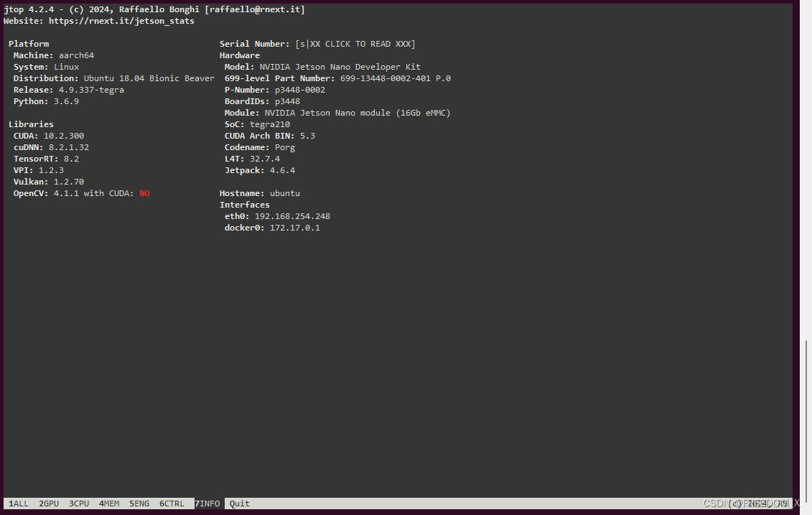Screen dimensions: 812x515
Task: Click the CUDA Arch BIN value 5.3
Action: pyautogui.click(x=307, y=136)
